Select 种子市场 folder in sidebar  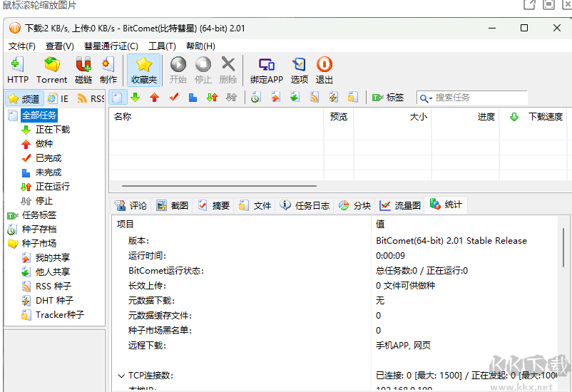click(x=39, y=244)
